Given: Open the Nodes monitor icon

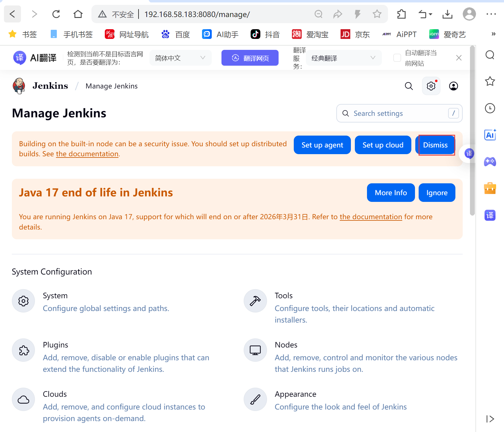Looking at the screenshot, I should [255, 350].
